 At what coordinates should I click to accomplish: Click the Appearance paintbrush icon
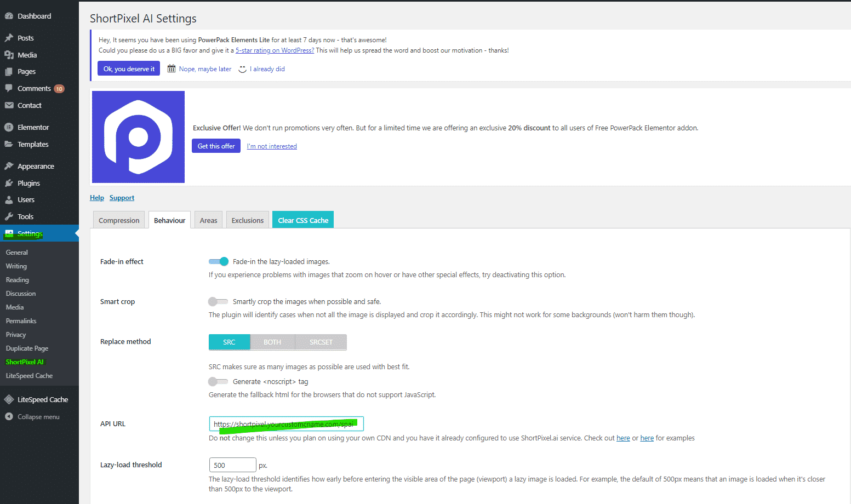(9, 166)
